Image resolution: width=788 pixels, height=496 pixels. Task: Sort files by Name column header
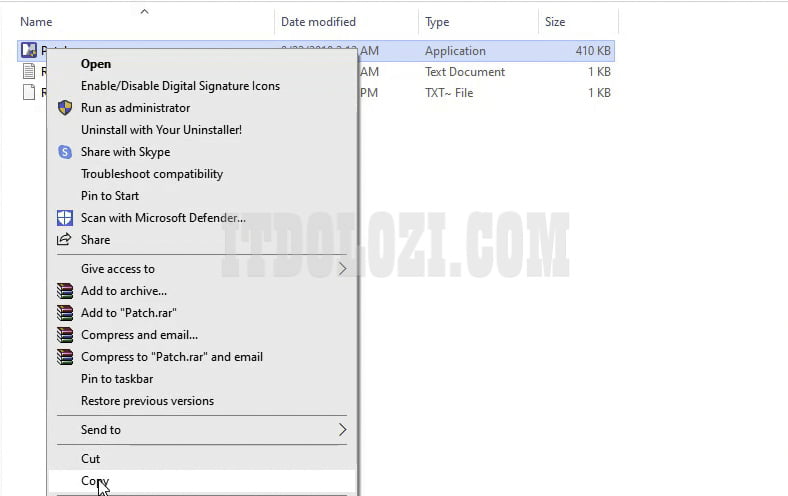click(x=36, y=22)
